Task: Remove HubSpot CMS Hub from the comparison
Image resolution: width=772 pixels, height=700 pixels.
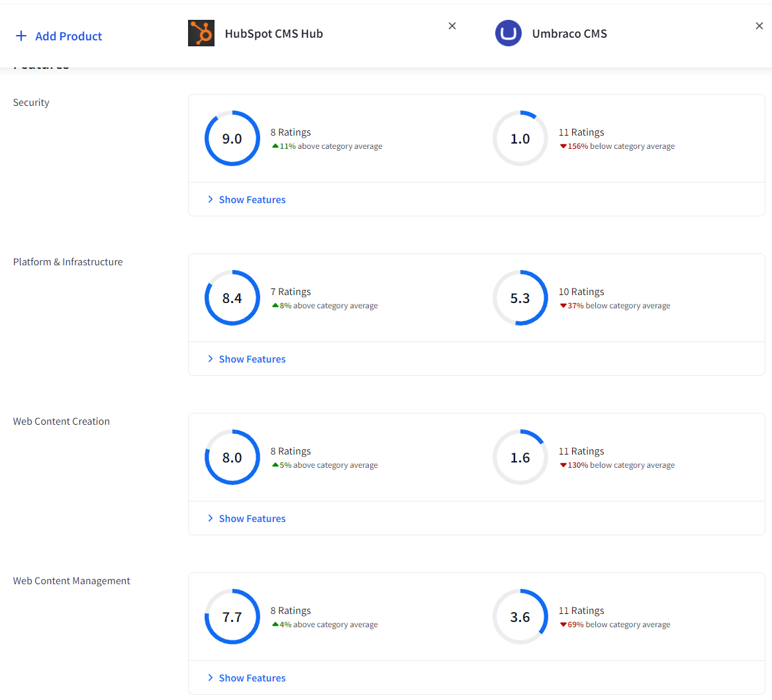Action: click(x=452, y=26)
